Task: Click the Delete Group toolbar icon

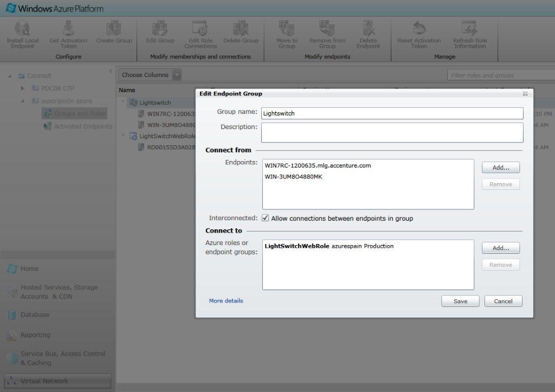Action: (x=241, y=28)
